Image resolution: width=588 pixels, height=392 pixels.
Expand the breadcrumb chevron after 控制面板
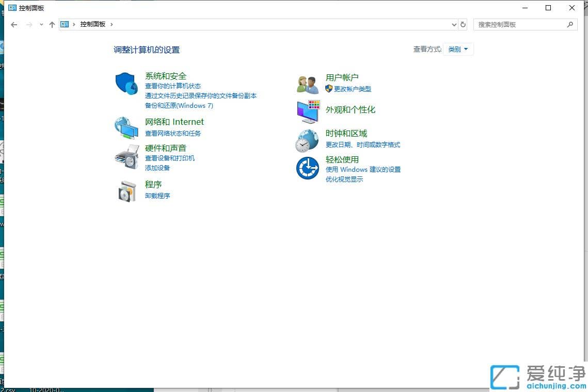tap(112, 24)
